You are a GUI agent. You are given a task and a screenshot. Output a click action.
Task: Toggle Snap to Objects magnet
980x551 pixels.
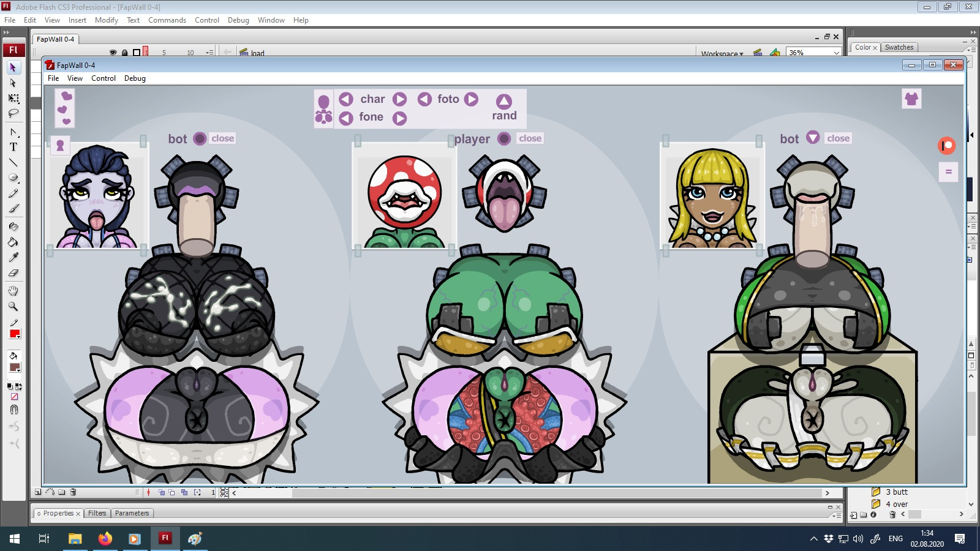(14, 410)
